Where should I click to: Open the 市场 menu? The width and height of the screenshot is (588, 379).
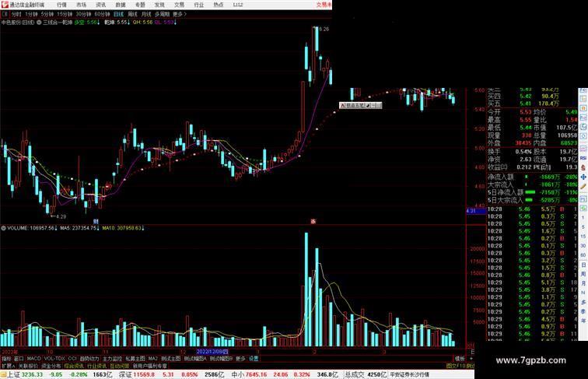82,5
